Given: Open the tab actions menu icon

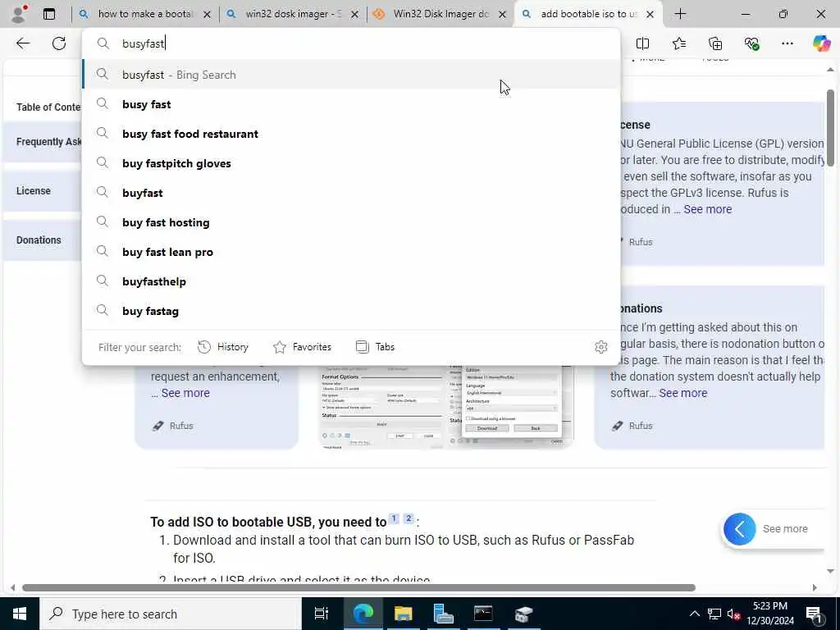Looking at the screenshot, I should click(49, 14).
